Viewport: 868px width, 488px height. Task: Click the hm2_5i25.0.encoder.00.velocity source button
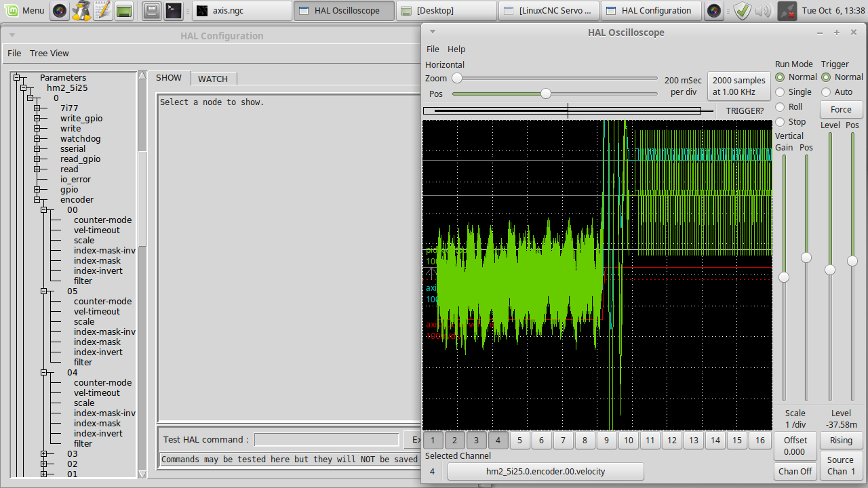pos(545,471)
